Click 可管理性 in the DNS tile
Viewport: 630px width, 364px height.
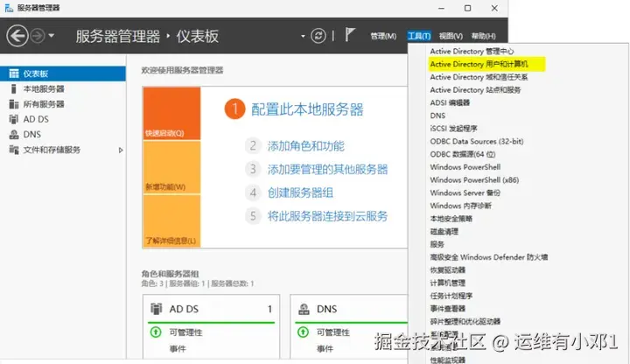(333, 332)
